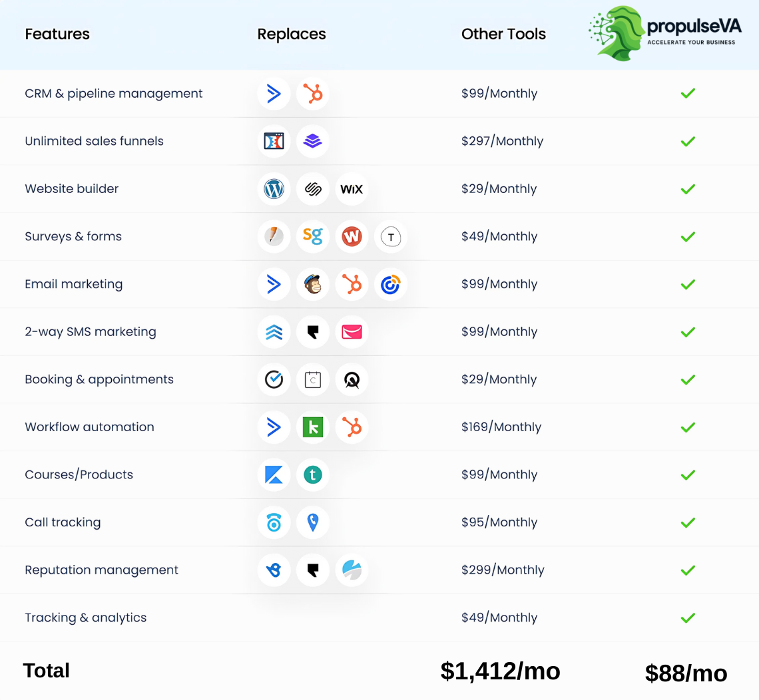Select the Mailchimp monkey icon
The height and width of the screenshot is (700, 759).
[313, 284]
